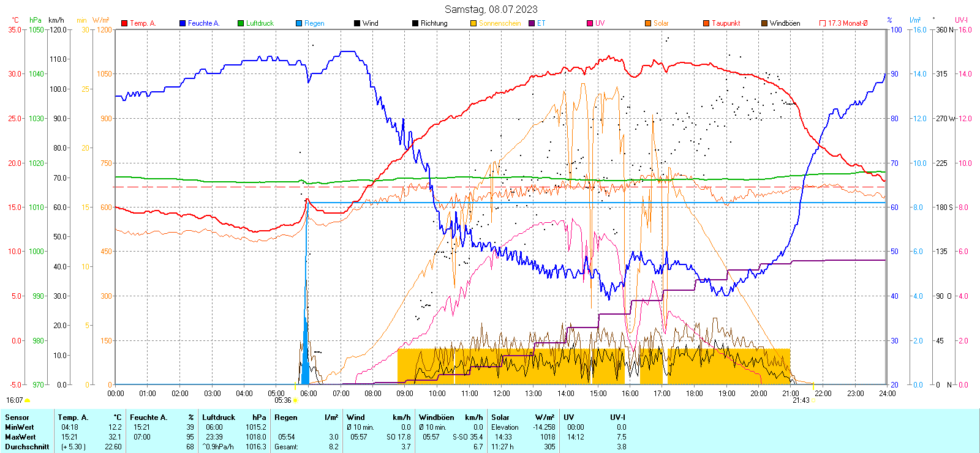Click the yellow Sonnenschein legend square

click(x=473, y=23)
